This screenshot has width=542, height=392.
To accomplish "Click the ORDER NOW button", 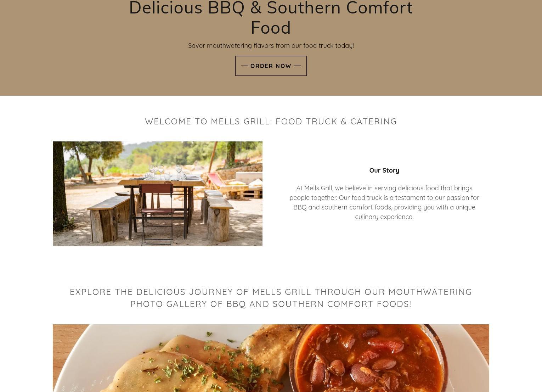I will coord(271,66).
